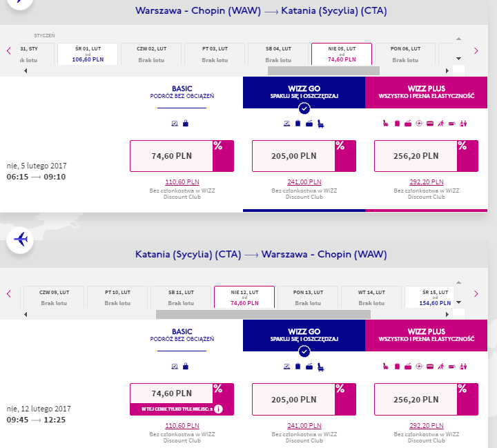Click seat selection icon under return WIZZ GO
This screenshot has height=448, width=497.
[x=321, y=367]
